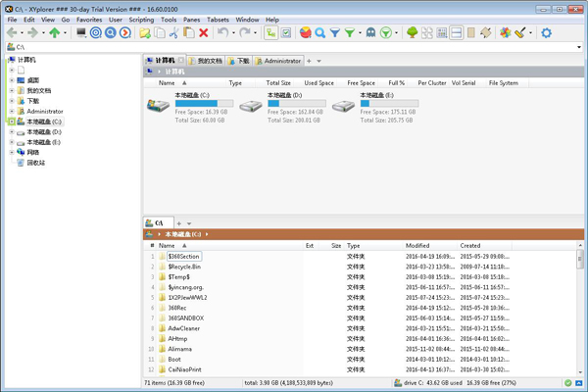
Task: Paste with the clipboard icon
Action: coord(188,33)
